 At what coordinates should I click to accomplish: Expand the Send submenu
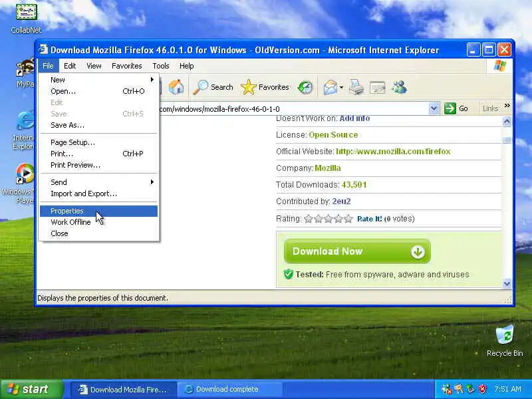98,182
